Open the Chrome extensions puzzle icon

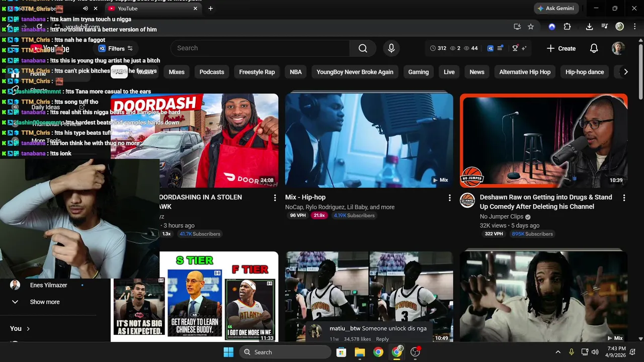(568, 27)
